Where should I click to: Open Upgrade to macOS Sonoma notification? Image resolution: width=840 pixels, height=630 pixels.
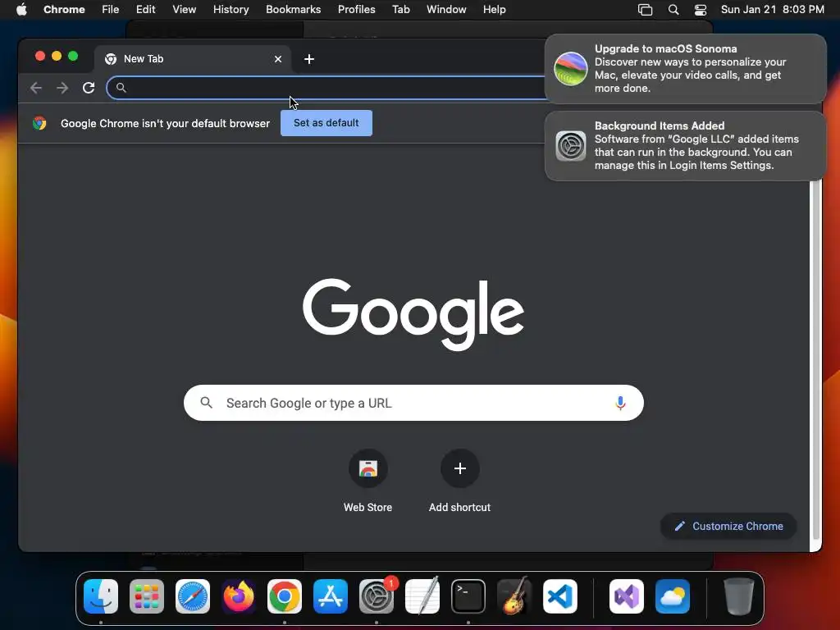tap(686, 69)
